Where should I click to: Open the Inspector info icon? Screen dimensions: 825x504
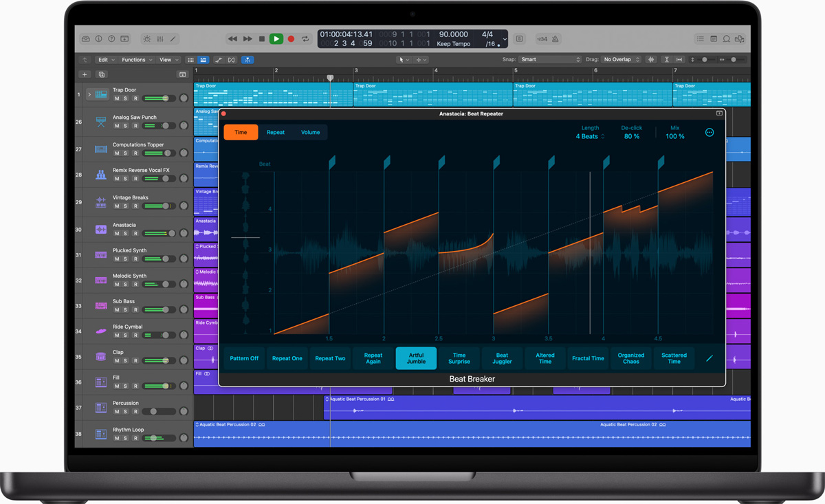98,39
